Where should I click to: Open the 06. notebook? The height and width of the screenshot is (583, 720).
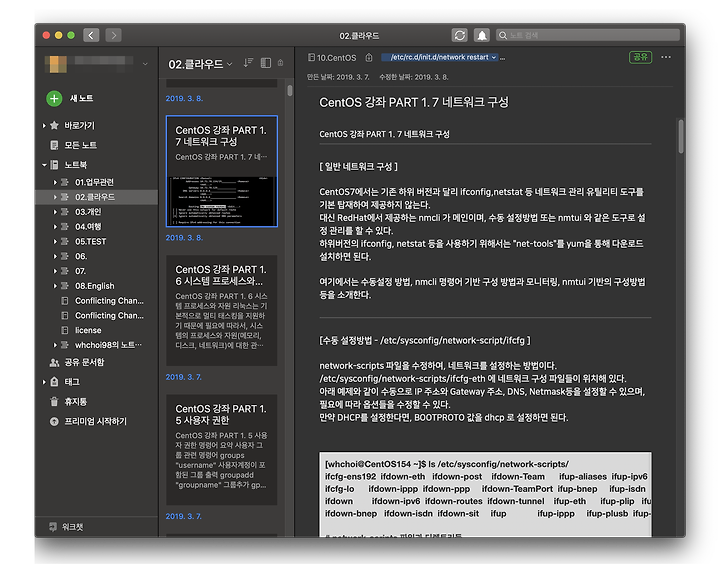coord(81,256)
